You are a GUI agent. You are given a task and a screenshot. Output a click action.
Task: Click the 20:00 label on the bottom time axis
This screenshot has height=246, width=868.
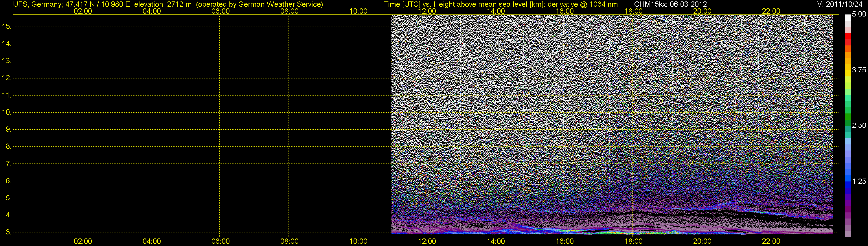coord(702,241)
